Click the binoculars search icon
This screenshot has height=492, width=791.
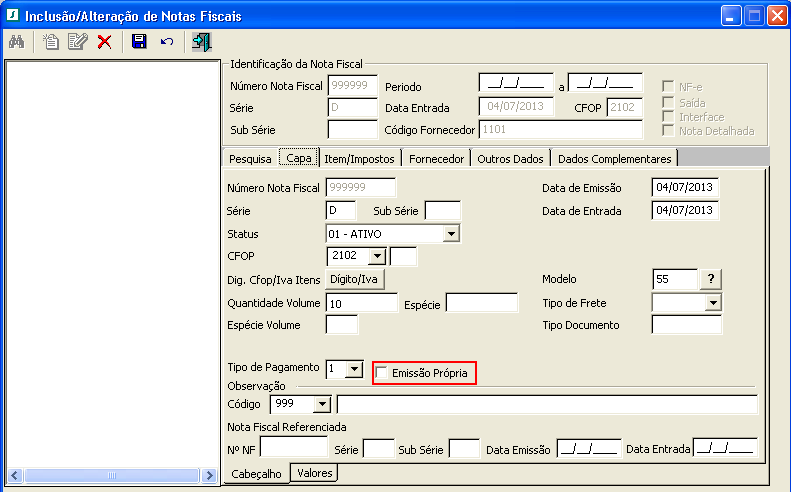[16, 42]
